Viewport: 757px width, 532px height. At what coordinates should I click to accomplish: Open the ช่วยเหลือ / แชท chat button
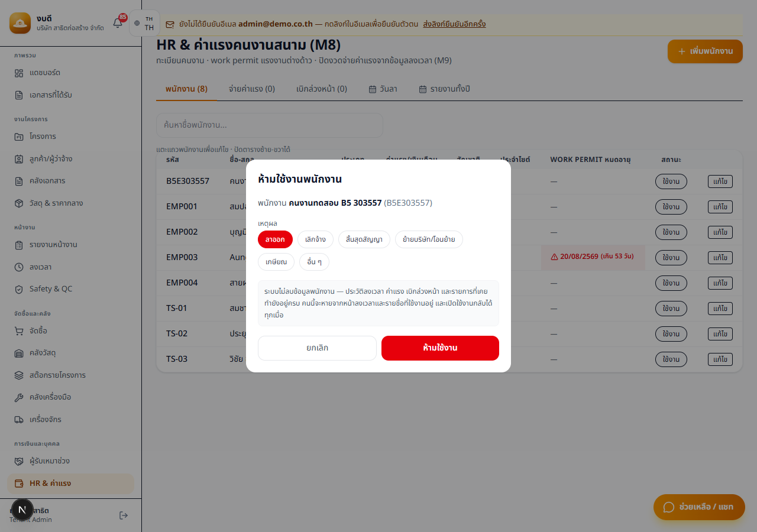click(x=699, y=507)
